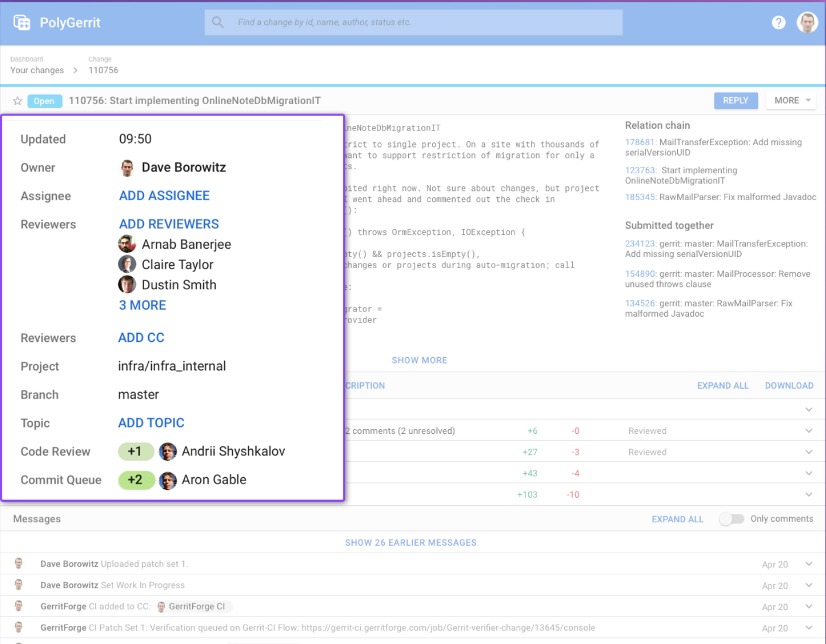Click the user profile avatar in header
This screenshot has height=644, width=826.
click(807, 23)
